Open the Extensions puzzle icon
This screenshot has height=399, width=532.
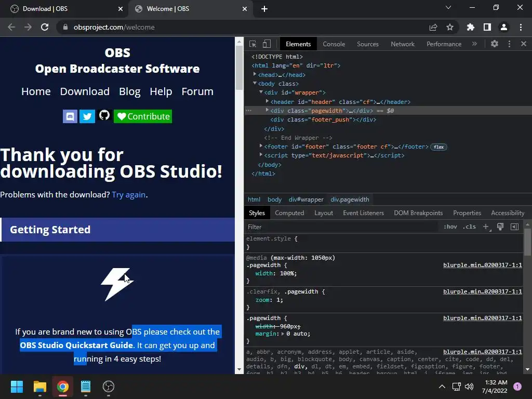(471, 27)
